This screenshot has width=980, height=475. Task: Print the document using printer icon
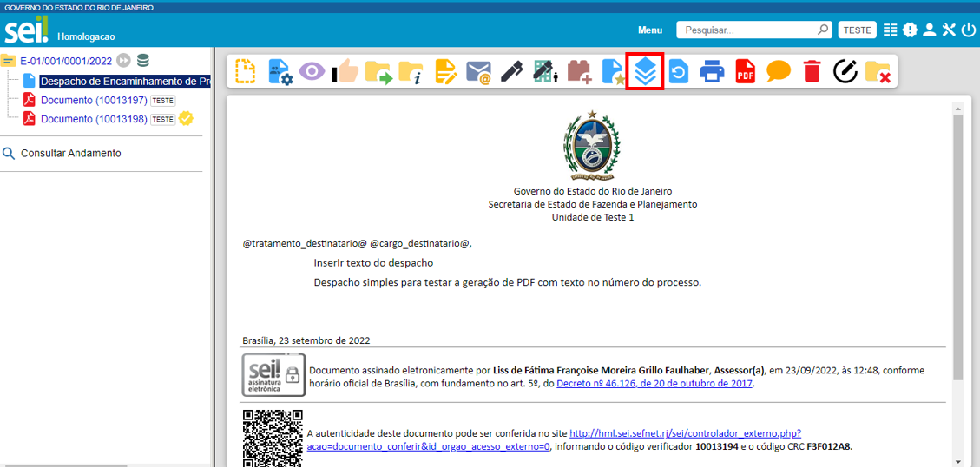pyautogui.click(x=712, y=71)
